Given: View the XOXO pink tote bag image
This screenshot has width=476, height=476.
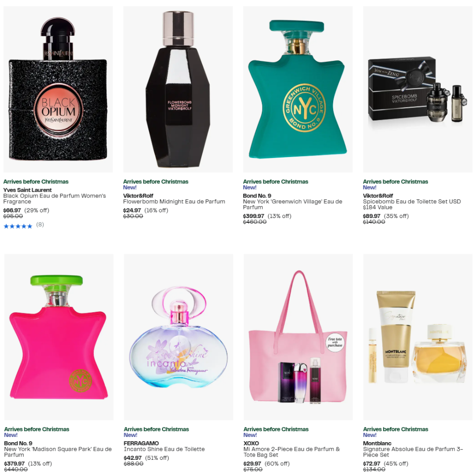Looking at the screenshot, I should (298, 337).
